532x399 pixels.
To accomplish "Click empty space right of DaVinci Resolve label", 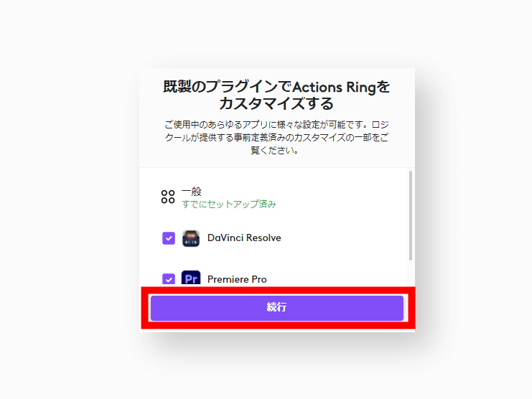I will [342, 238].
